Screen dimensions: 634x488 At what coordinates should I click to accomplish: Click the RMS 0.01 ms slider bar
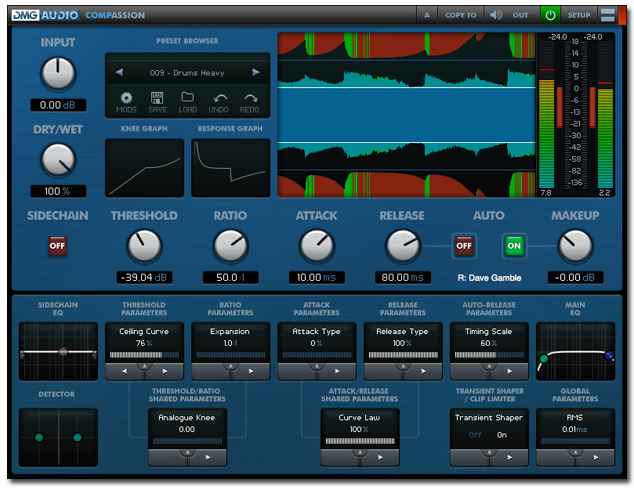(575, 441)
